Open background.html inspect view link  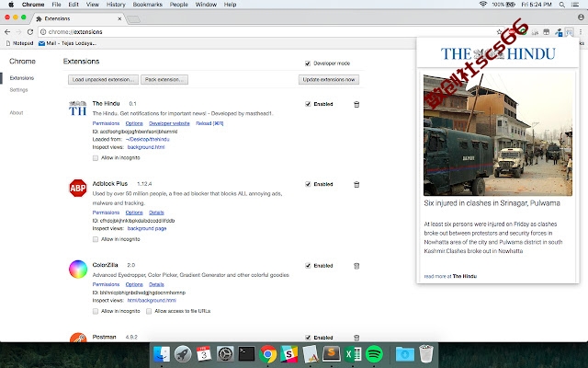click(x=146, y=147)
